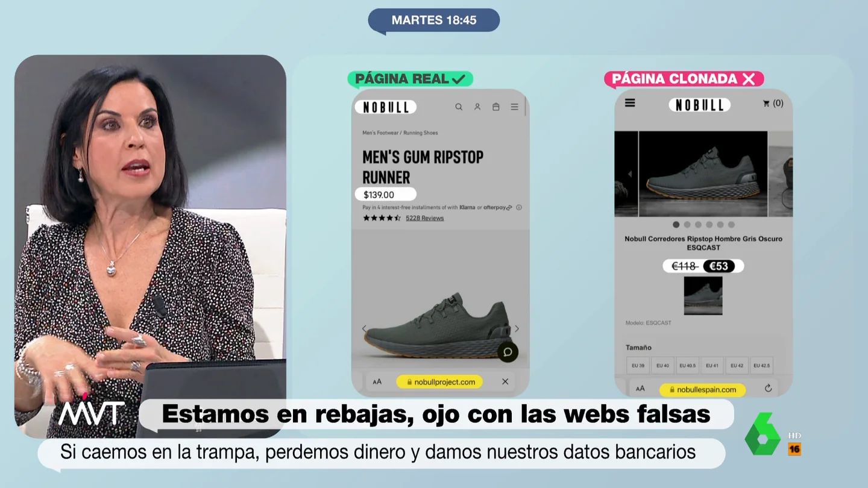Click the nobullespain.com address field
The image size is (868, 488).
[702, 390]
